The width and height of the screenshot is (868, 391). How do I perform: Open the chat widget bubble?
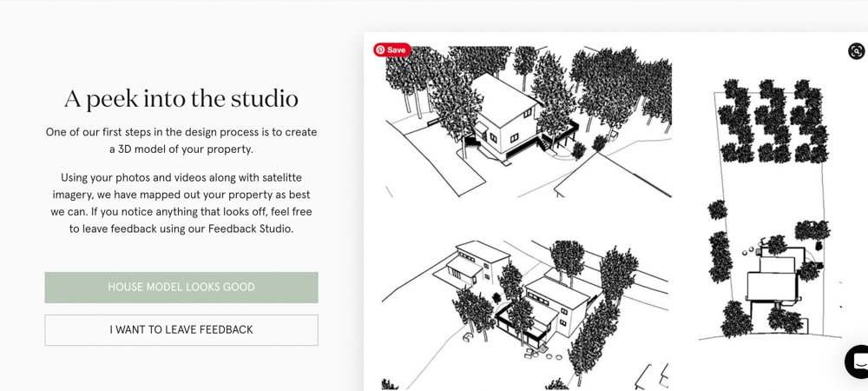point(858,361)
